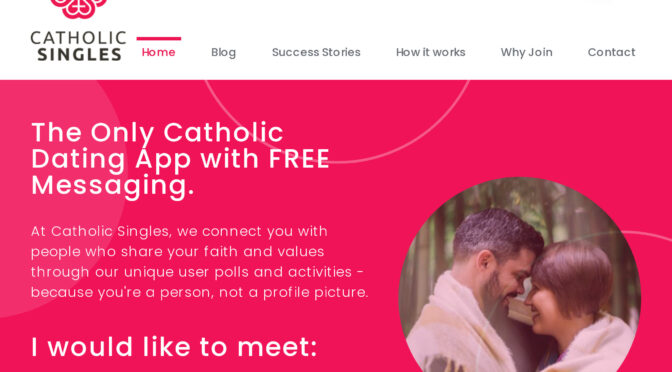Click the SINGLES word in the logo
This screenshot has width=672, height=372.
pyautogui.click(x=79, y=54)
